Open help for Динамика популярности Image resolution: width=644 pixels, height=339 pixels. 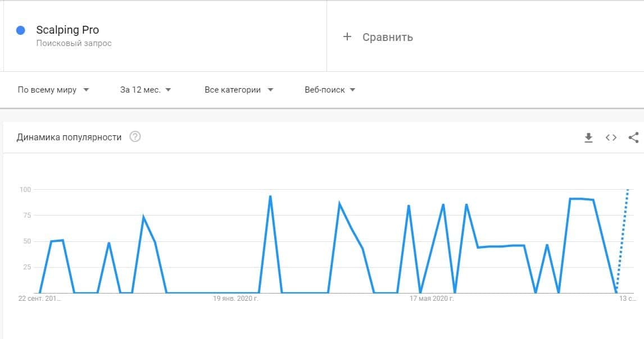pyautogui.click(x=135, y=137)
